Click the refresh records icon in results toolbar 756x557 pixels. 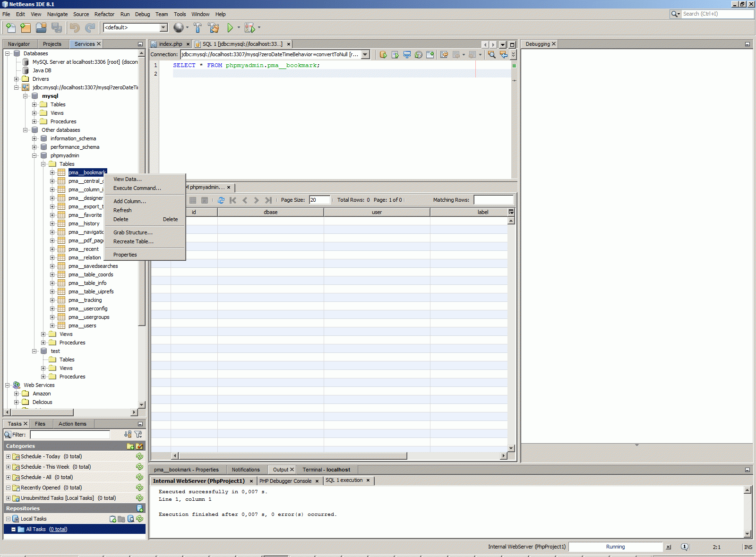[x=221, y=200]
